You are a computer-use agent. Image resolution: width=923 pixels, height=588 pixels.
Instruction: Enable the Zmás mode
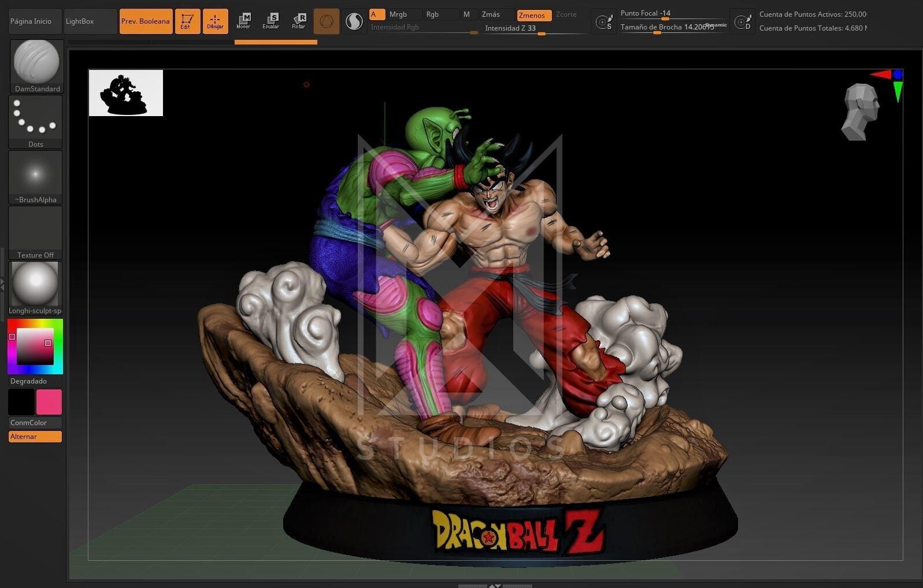coord(491,14)
